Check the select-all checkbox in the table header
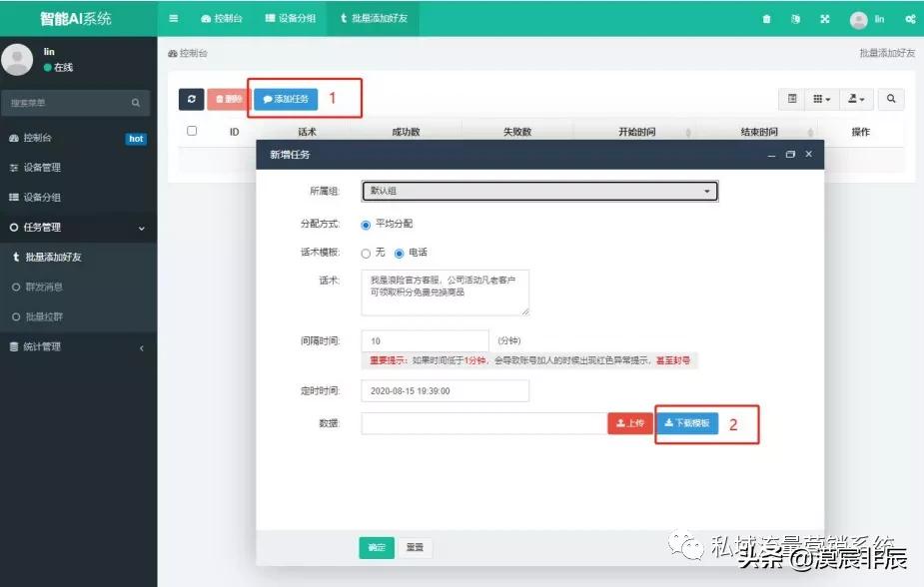This screenshot has width=924, height=587. pyautogui.click(x=191, y=130)
